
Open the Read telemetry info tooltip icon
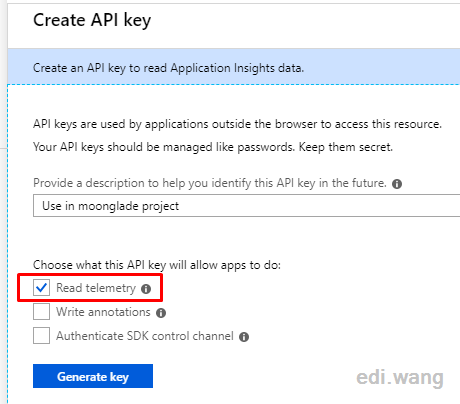pos(146,289)
